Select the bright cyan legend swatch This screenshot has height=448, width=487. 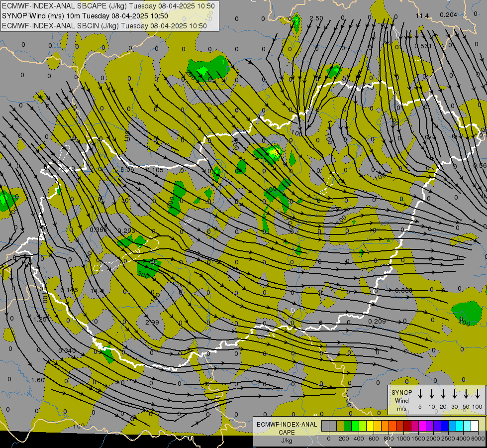coord(460,426)
